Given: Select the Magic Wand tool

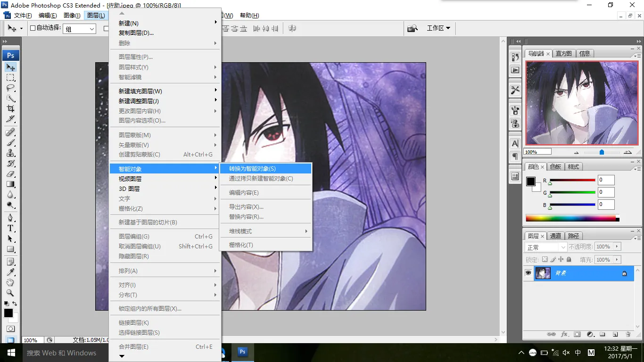Looking at the screenshot, I should point(10,99).
